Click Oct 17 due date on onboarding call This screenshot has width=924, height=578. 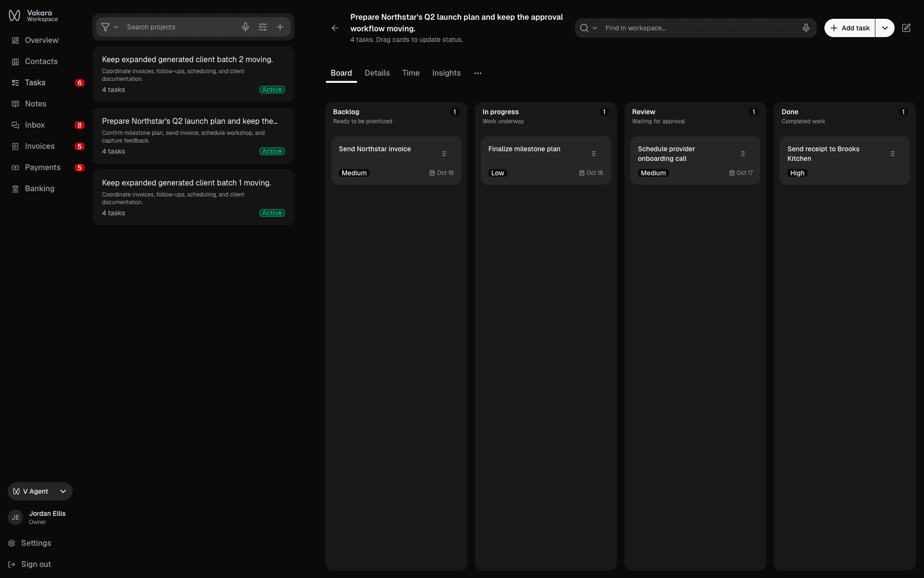point(741,173)
